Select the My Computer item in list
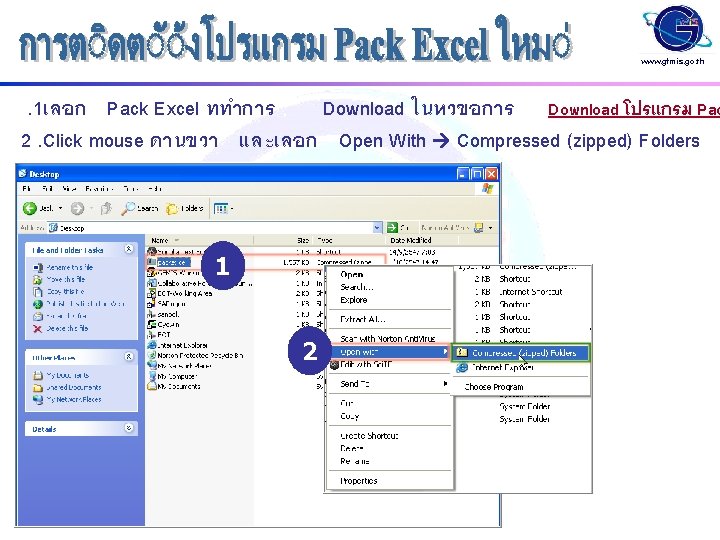Viewport: 720px width, 540px height. (x=173, y=376)
